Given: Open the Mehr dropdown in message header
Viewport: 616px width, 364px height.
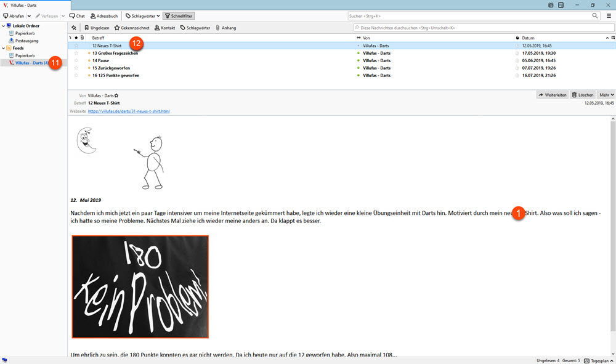Looking at the screenshot, I should click(x=606, y=95).
